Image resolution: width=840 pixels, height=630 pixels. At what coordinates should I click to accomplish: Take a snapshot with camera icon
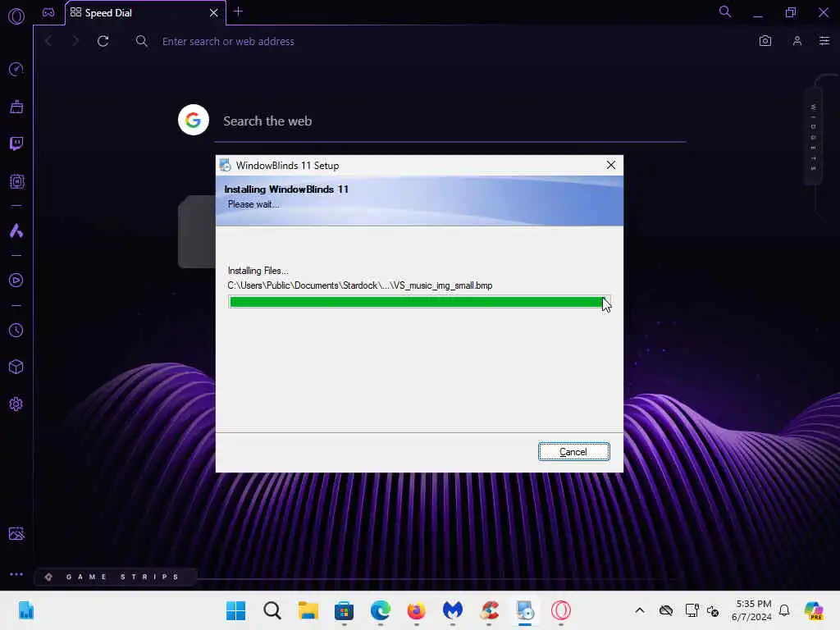click(x=765, y=41)
